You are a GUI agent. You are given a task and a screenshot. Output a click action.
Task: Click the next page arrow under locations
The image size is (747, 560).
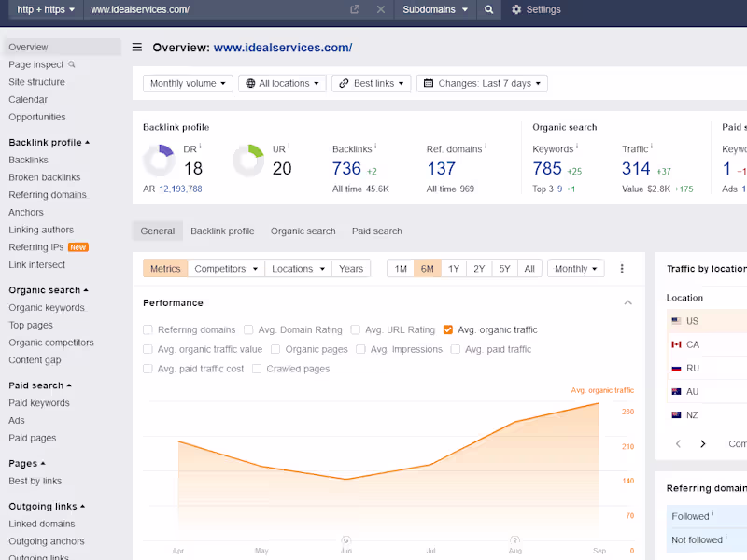tap(703, 444)
